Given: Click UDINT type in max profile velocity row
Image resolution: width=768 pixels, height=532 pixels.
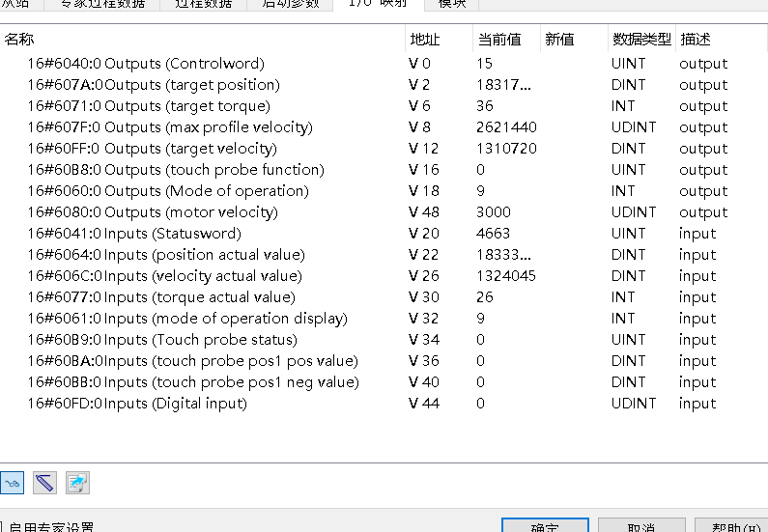Looking at the screenshot, I should coord(634,127).
